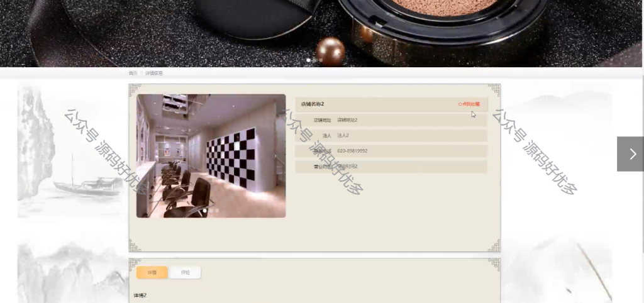644x303 pixels.
Task: Open the 详情 tab
Action: coord(152,273)
